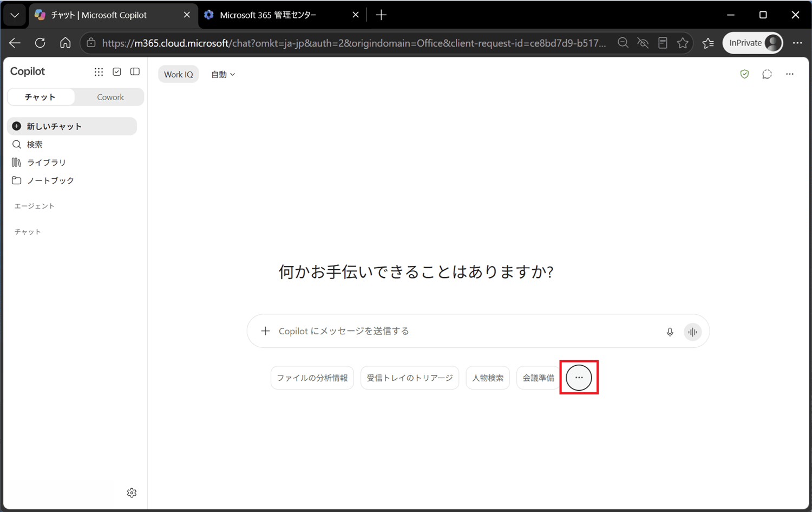Open ライブラリ in the sidebar
This screenshot has width=812, height=512.
coord(72,163)
